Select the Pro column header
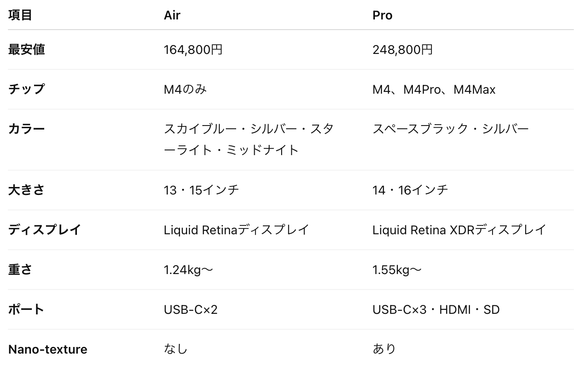588x381 pixels. tap(382, 15)
